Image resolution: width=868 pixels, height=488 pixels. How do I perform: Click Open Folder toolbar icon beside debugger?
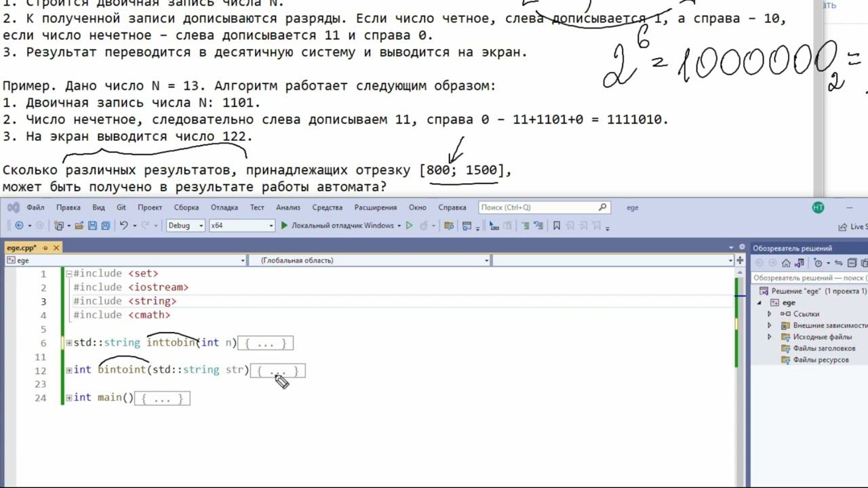tap(448, 226)
